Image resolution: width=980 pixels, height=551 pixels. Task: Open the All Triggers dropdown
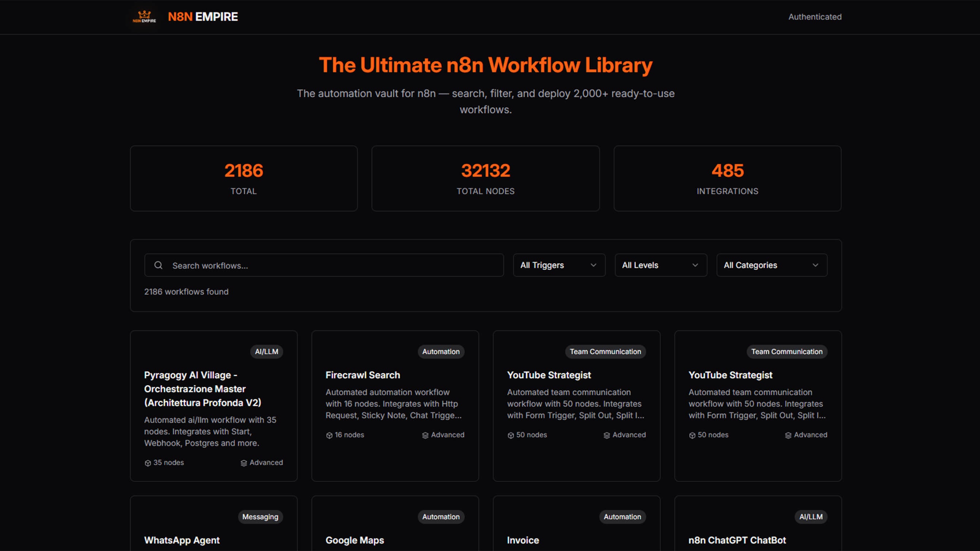559,265
